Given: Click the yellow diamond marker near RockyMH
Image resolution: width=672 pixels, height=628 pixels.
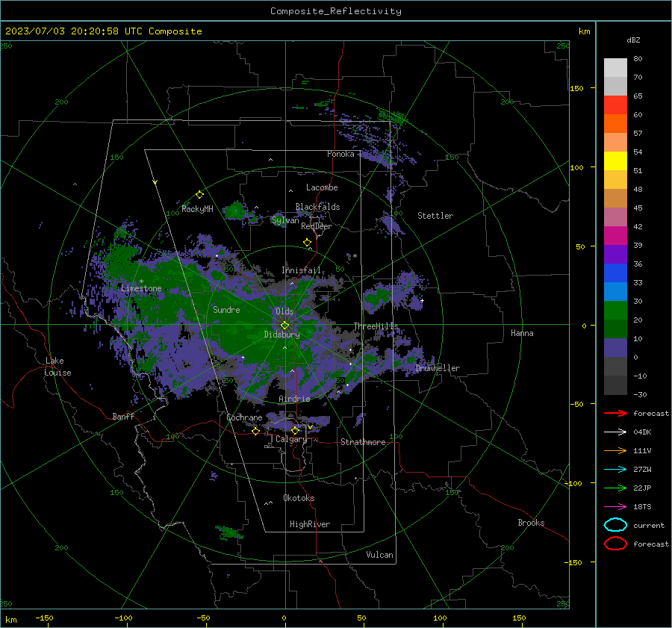Looking at the screenshot, I should (x=199, y=195).
